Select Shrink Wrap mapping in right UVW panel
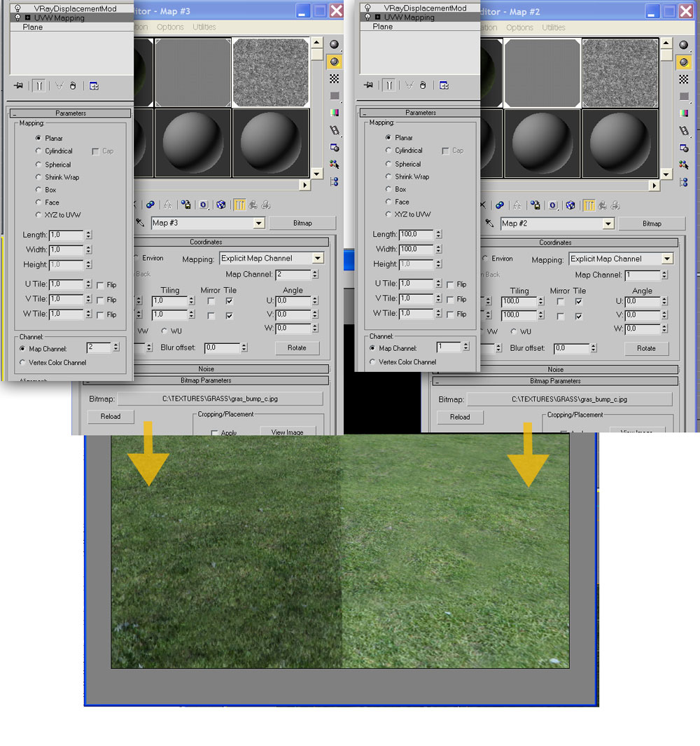Screen dimensions: 700x746 pos(388,177)
